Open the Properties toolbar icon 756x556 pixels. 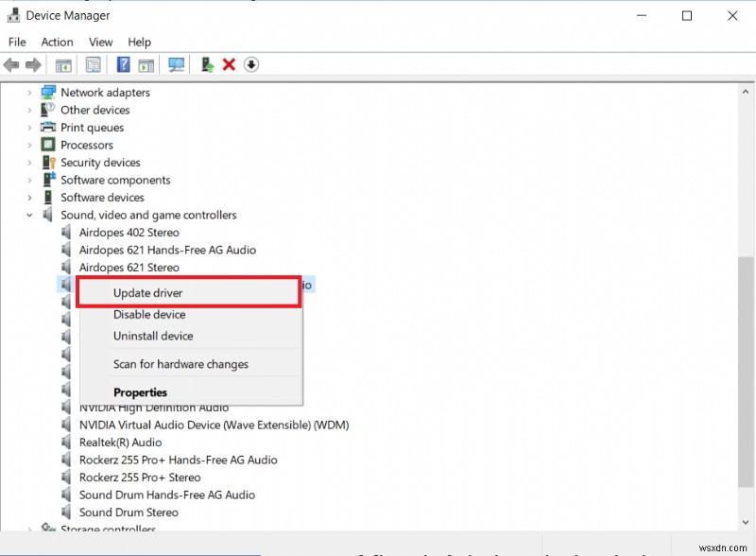93,64
